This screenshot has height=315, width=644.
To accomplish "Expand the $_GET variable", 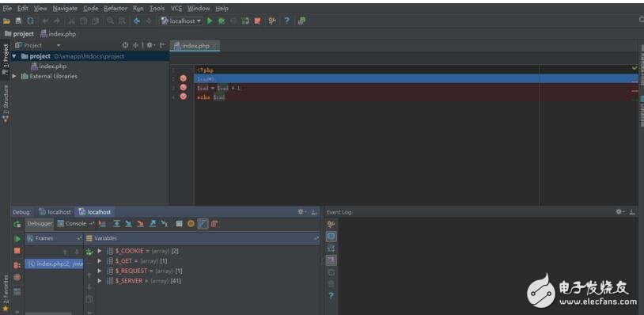I will click(100, 261).
